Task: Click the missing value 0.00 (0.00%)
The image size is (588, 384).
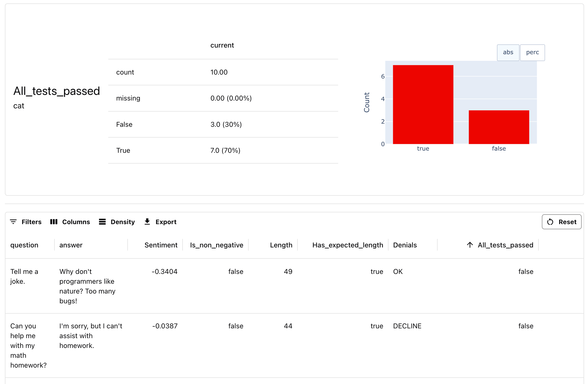Action: pyautogui.click(x=231, y=98)
